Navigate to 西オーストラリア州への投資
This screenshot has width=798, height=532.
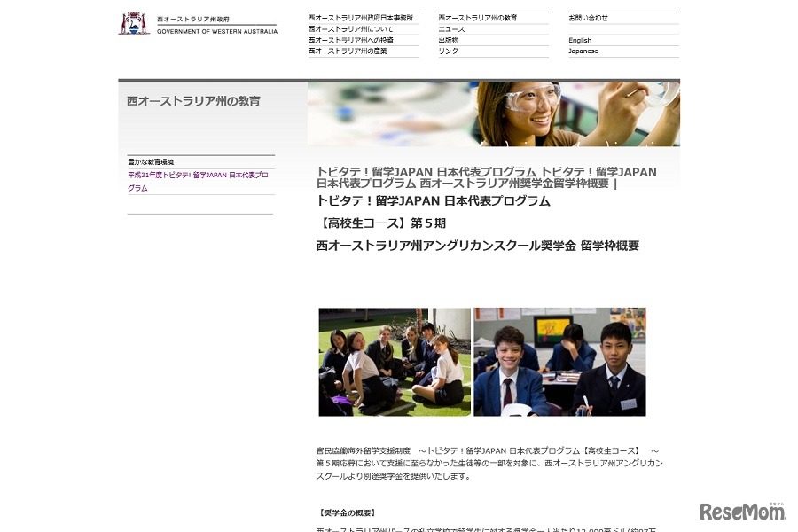click(x=348, y=39)
